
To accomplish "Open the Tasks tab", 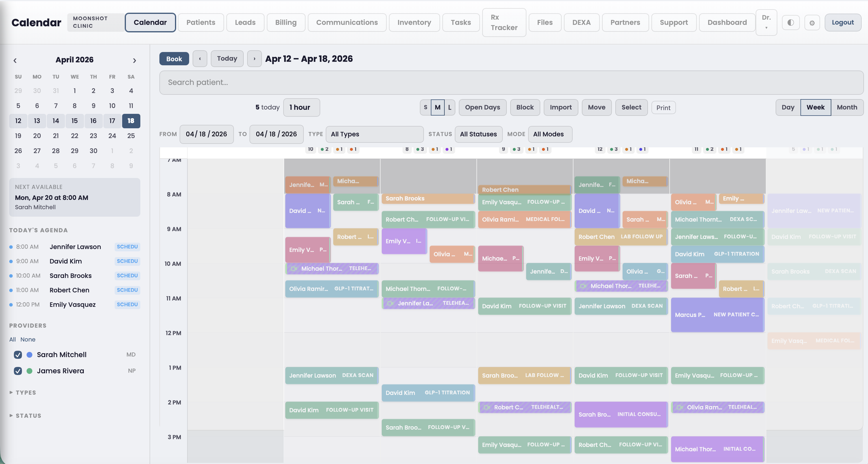I will tap(461, 23).
